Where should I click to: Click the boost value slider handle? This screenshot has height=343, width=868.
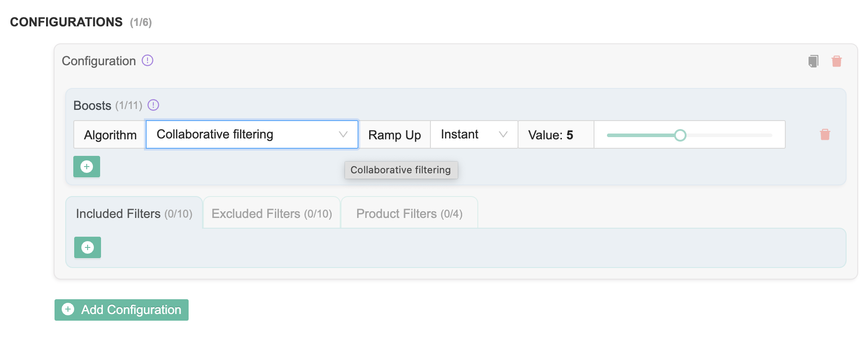[680, 135]
